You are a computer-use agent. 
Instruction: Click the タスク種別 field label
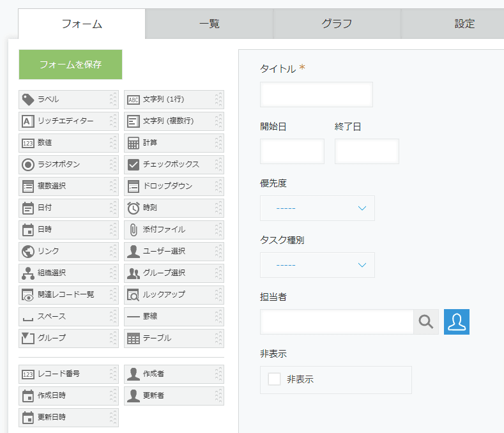pyautogui.click(x=282, y=240)
